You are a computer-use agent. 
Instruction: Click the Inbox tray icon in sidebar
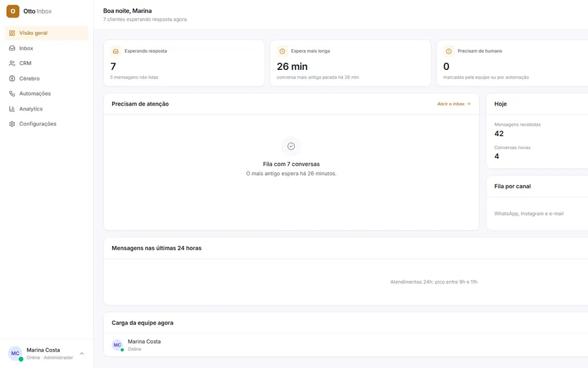point(12,48)
